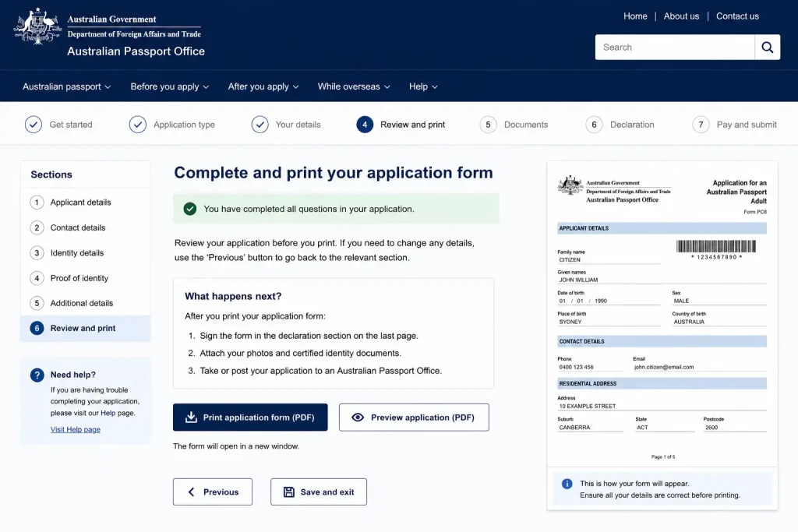Click the Save and exit button
This screenshot has height=532, width=798.
(319, 491)
